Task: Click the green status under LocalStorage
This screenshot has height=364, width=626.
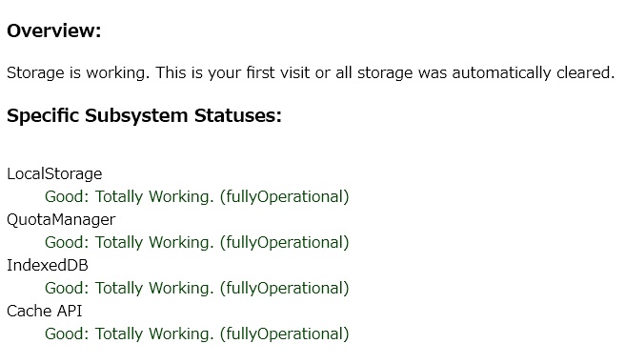Action: (x=197, y=196)
